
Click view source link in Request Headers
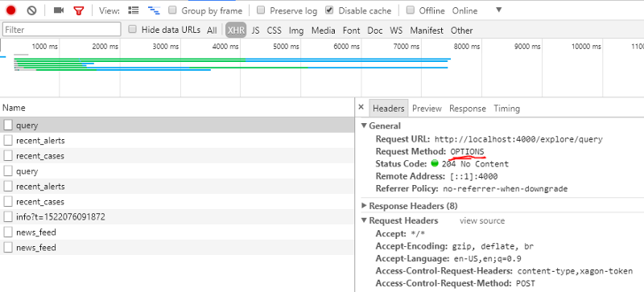click(482, 220)
